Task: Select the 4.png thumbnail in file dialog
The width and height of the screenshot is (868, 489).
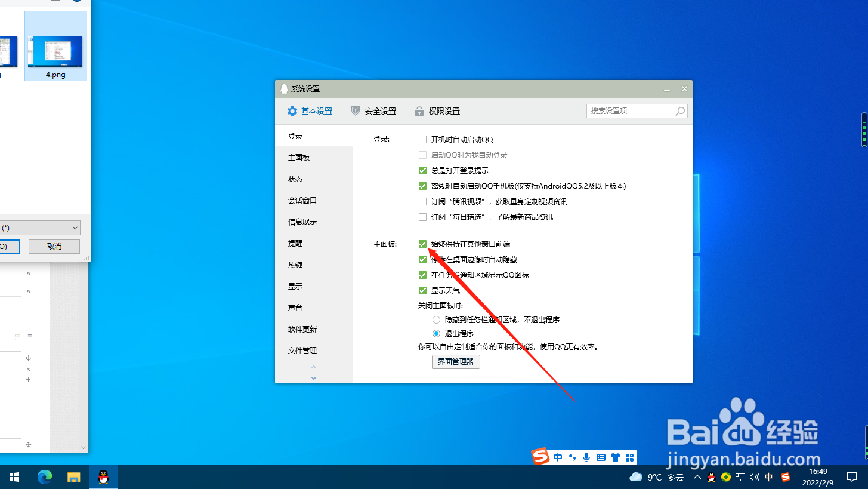Action: point(55,46)
